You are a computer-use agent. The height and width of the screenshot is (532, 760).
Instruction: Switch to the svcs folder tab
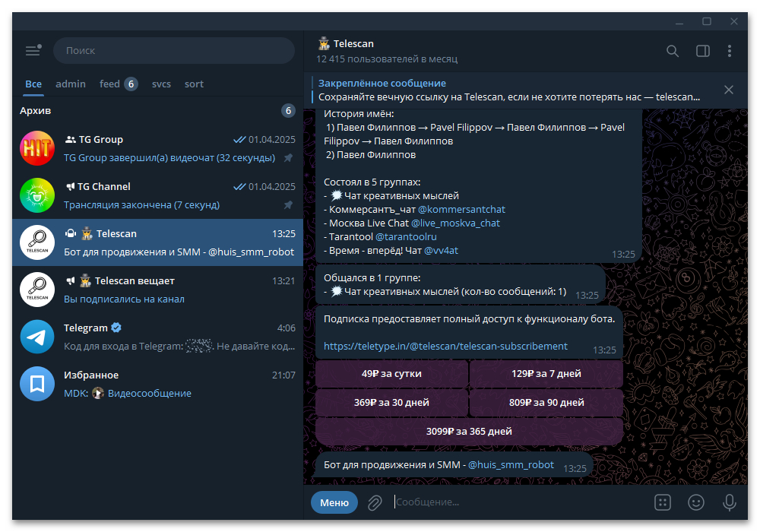(x=161, y=84)
